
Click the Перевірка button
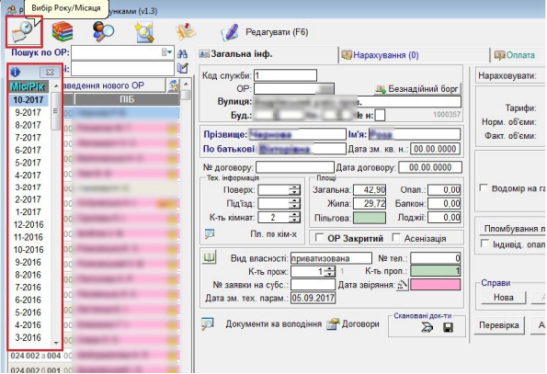tap(499, 325)
